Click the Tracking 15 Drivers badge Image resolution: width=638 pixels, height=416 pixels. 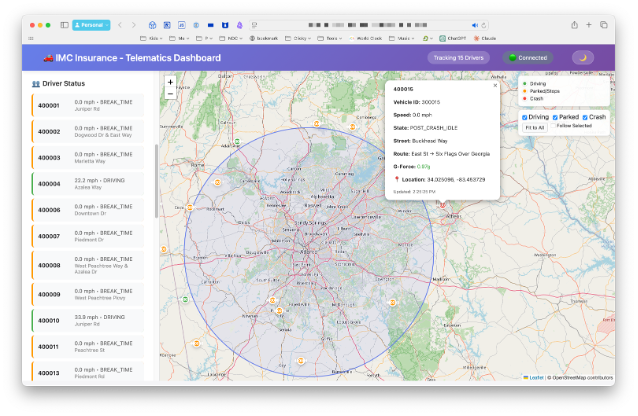pos(458,58)
